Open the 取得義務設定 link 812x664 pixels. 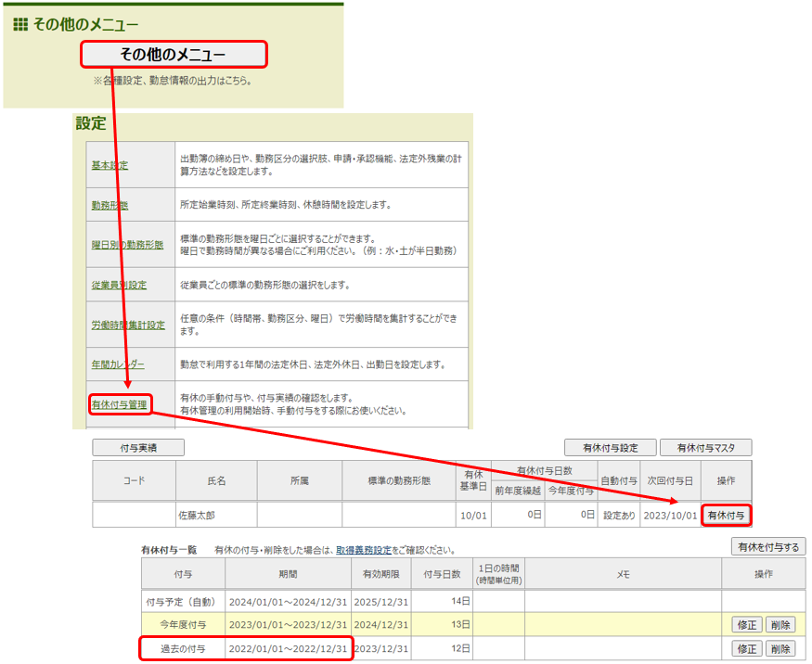[x=363, y=550]
